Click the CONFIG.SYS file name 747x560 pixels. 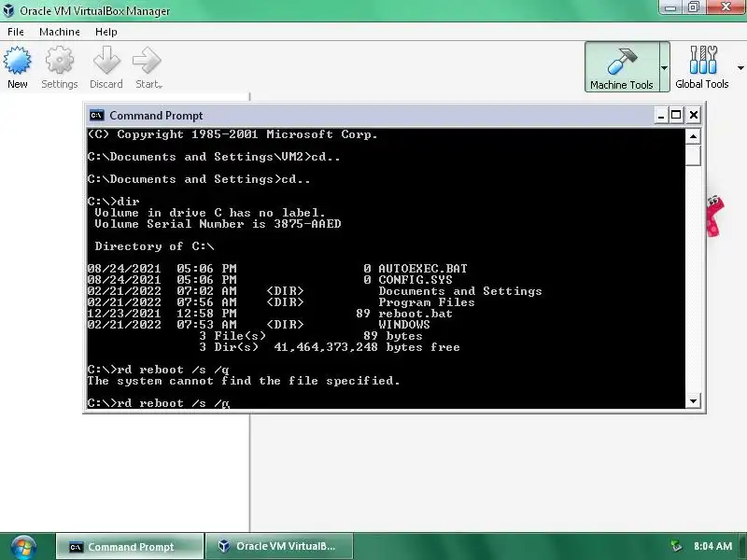416,280
